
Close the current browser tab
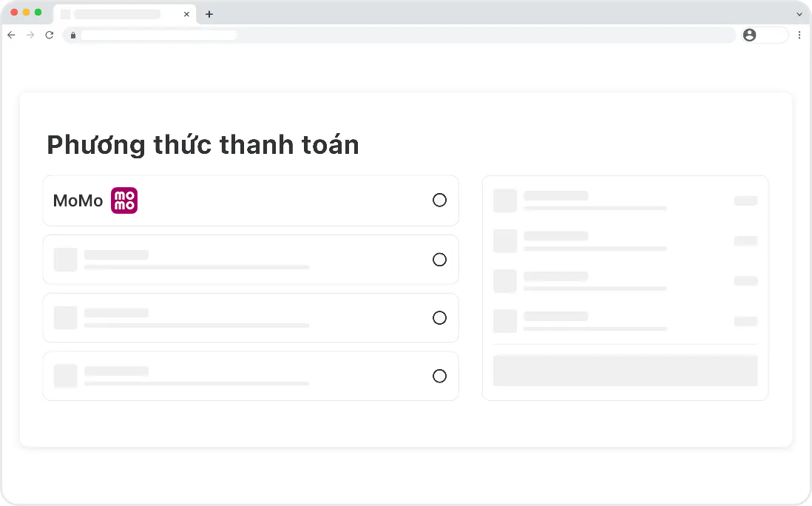click(186, 14)
